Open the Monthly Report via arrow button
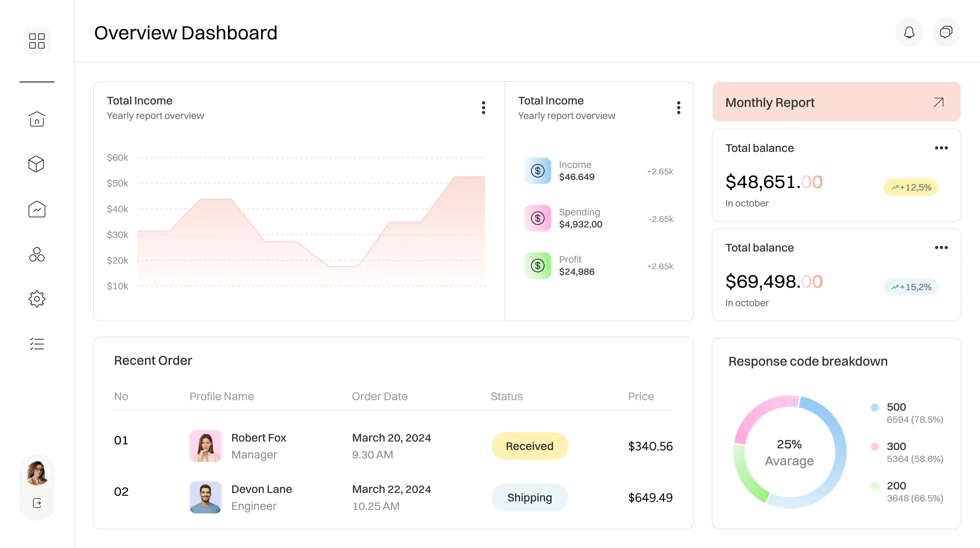The height and width of the screenshot is (548, 980). click(x=938, y=102)
